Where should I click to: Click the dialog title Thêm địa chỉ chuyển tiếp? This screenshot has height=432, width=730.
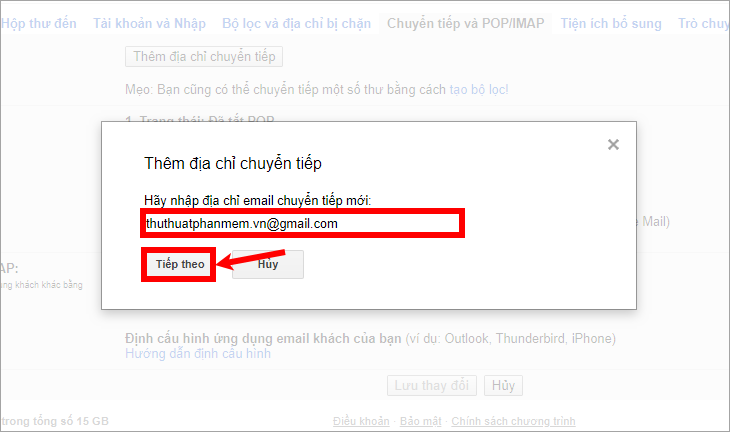pos(233,163)
